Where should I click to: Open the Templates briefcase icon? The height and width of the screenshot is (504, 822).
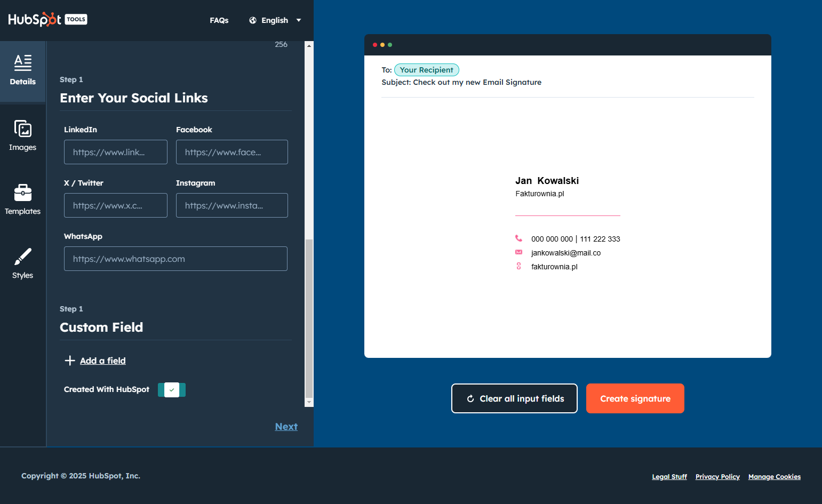(22, 193)
